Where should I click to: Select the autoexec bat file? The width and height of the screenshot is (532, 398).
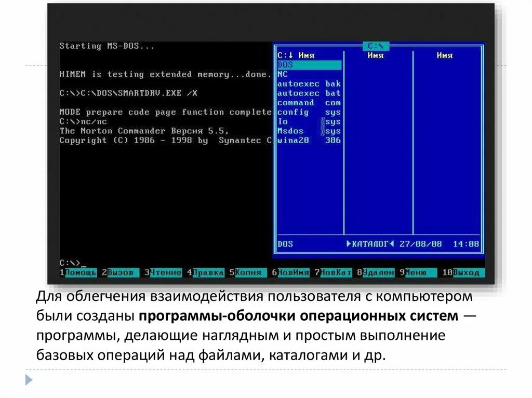pos(309,93)
